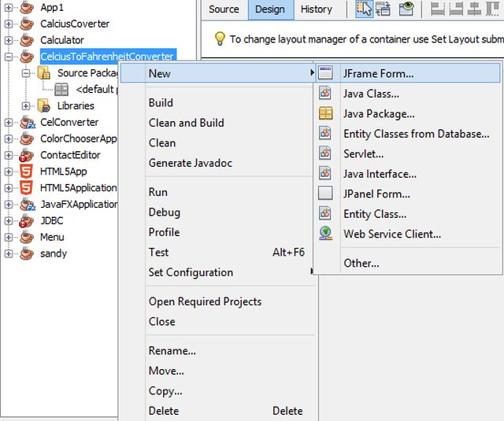Switch to the History tab

point(317,9)
